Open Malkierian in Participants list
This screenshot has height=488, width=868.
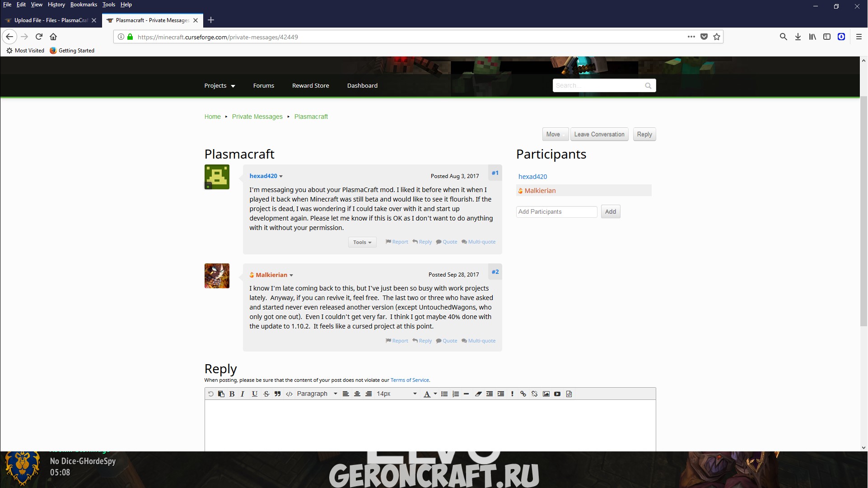click(540, 191)
